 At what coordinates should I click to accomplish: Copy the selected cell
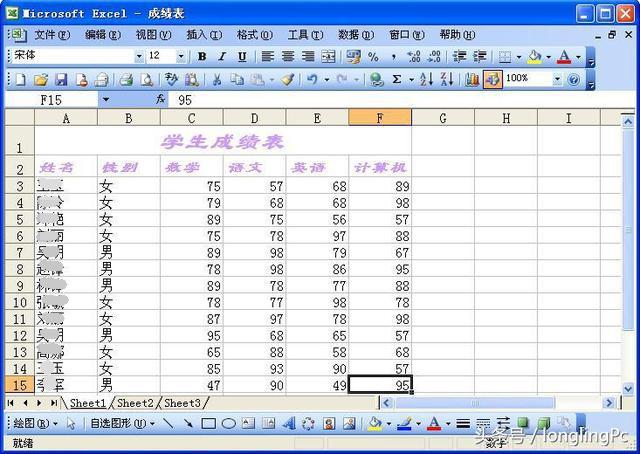tap(237, 79)
